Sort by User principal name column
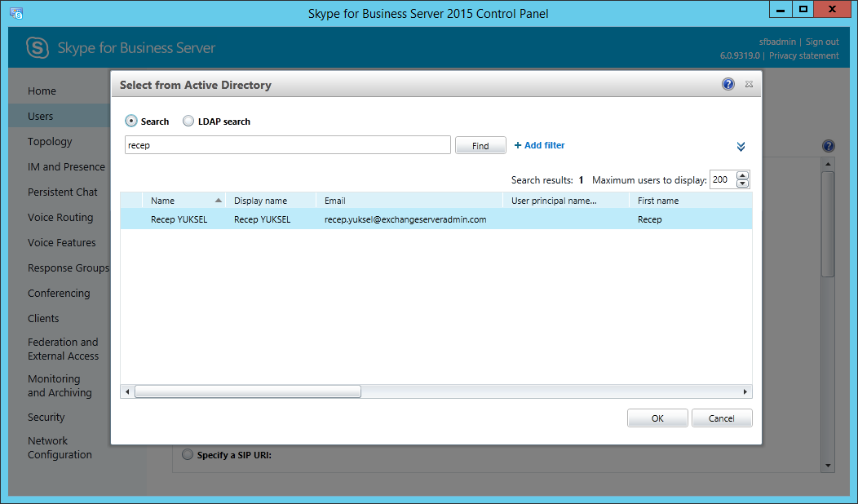 566,201
